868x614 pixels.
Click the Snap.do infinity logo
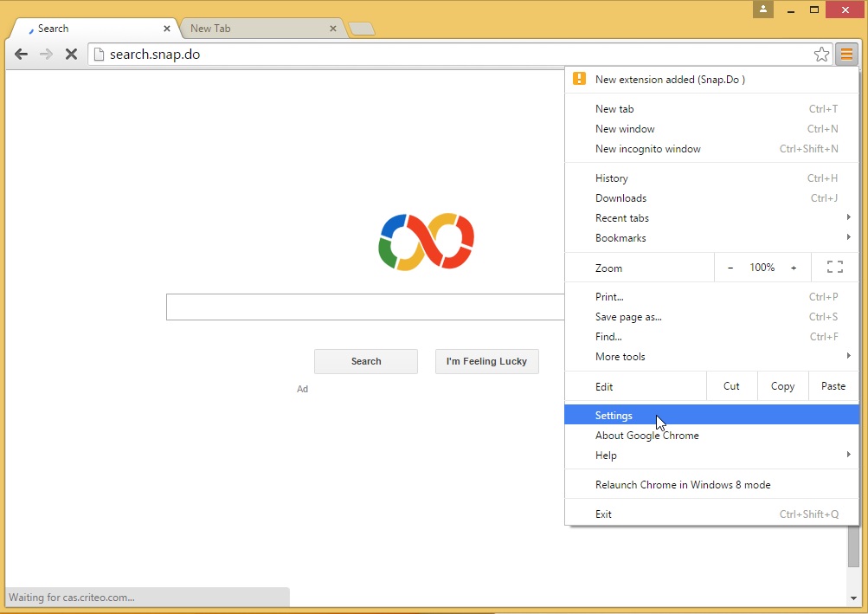[425, 242]
